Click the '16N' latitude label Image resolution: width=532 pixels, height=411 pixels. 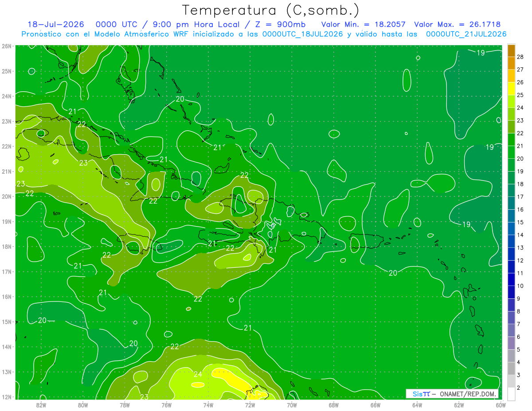7,296
